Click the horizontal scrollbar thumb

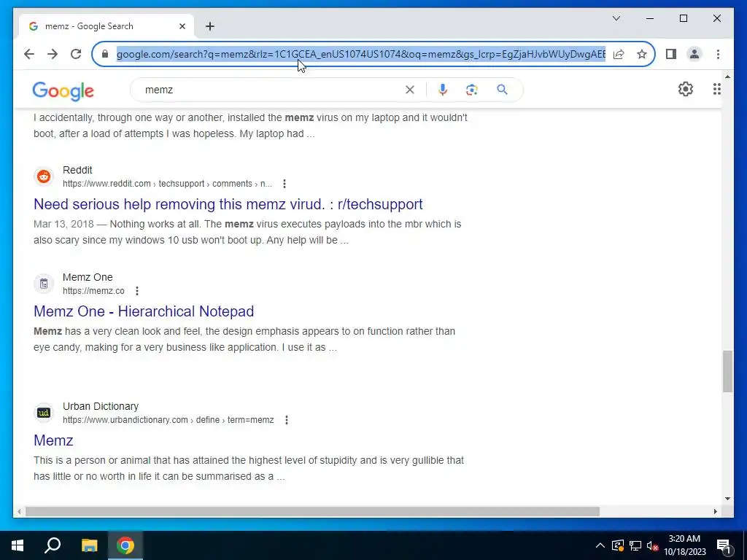tap(312, 511)
